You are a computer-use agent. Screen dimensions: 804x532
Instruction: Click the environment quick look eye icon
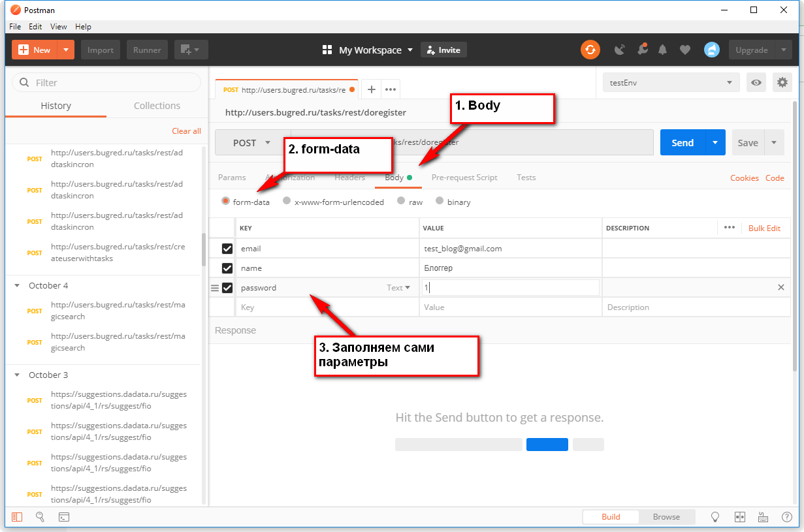756,82
